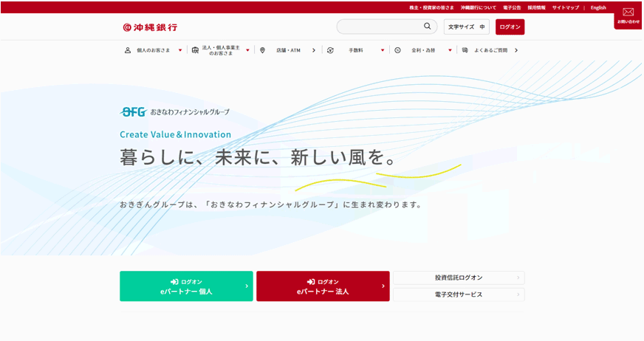Click the 沖縄銀行 logo
Viewport: 644px width, 341px height.
coord(151,27)
